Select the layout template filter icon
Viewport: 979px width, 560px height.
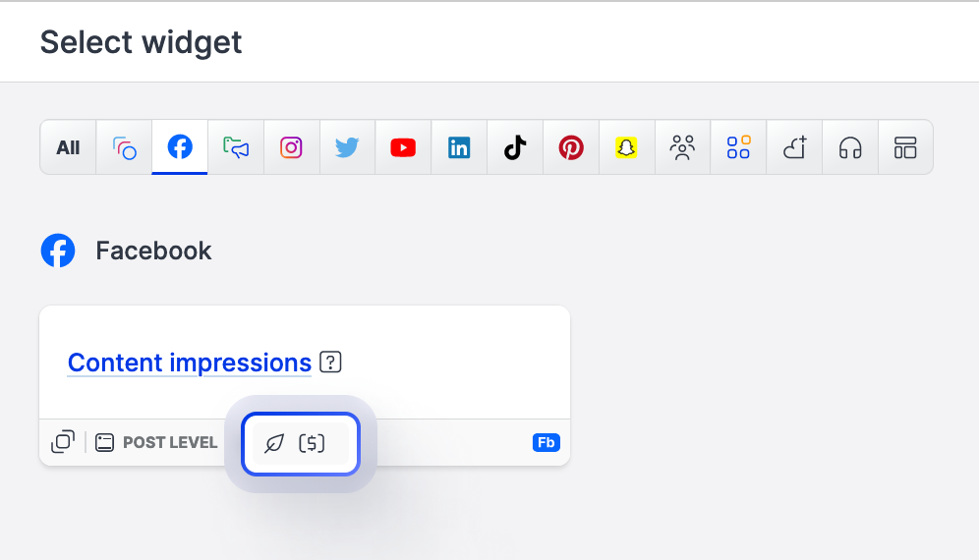pos(905,148)
